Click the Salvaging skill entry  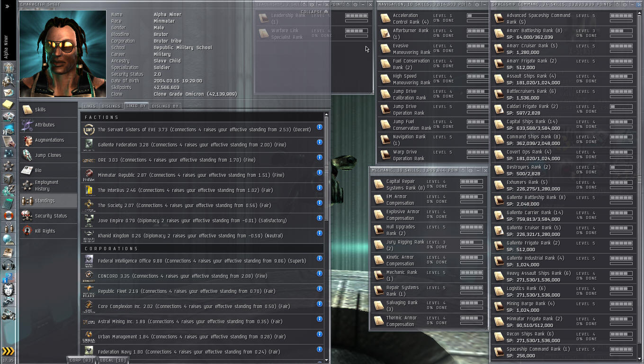pos(429,306)
